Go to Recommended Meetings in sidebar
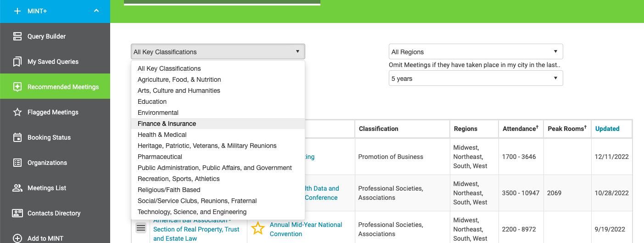Screen dimensions: 644x243 (x=63, y=87)
